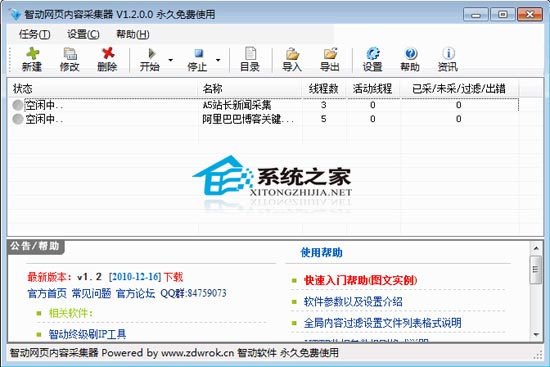The height and width of the screenshot is (367, 550).
Task: Click the app icon in the title bar
Action: tap(15, 14)
